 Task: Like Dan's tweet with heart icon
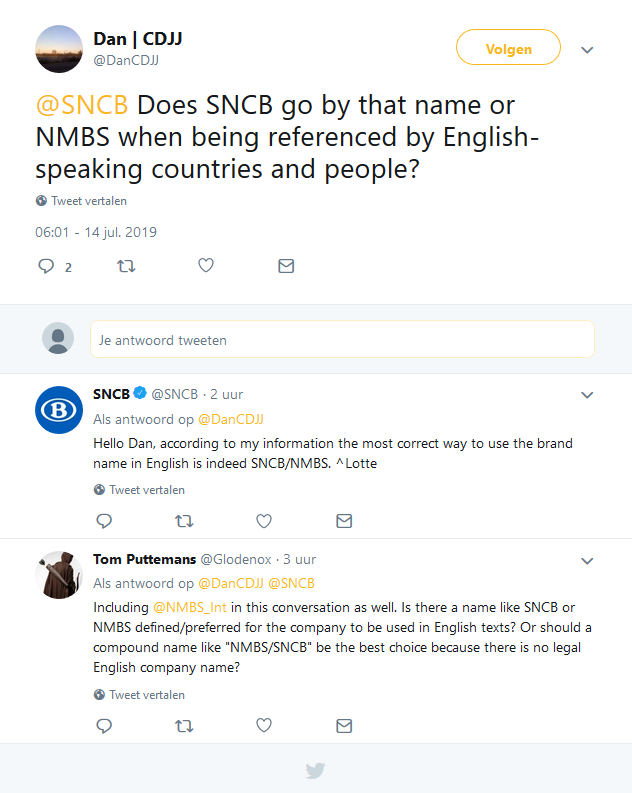(x=206, y=266)
